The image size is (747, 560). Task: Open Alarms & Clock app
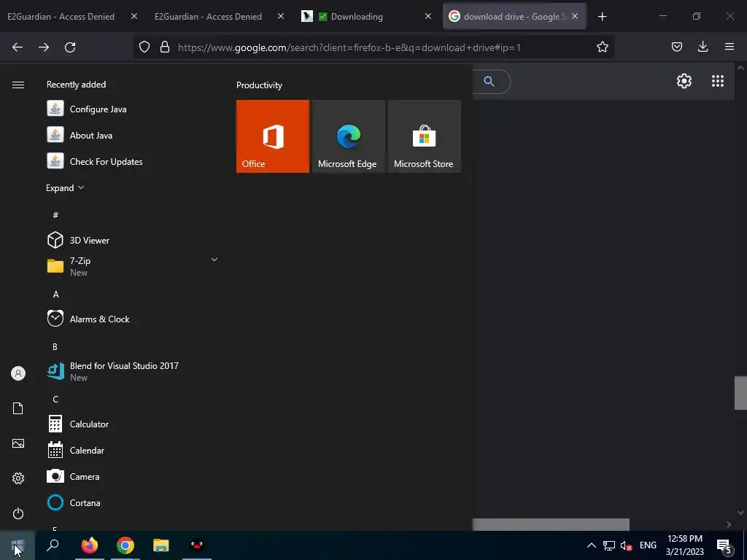[x=133, y=319]
